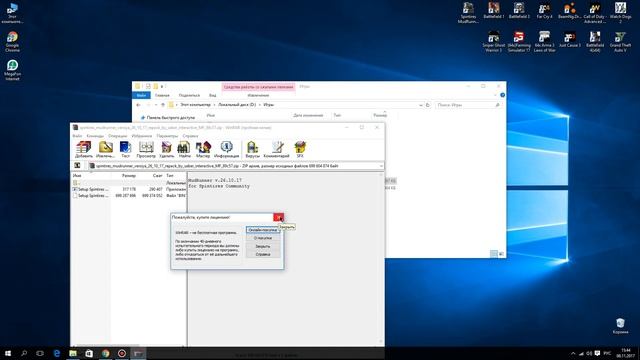Select the BeamNG.Drive desktop shortcut
The height and width of the screenshot is (360, 640).
(x=569, y=11)
